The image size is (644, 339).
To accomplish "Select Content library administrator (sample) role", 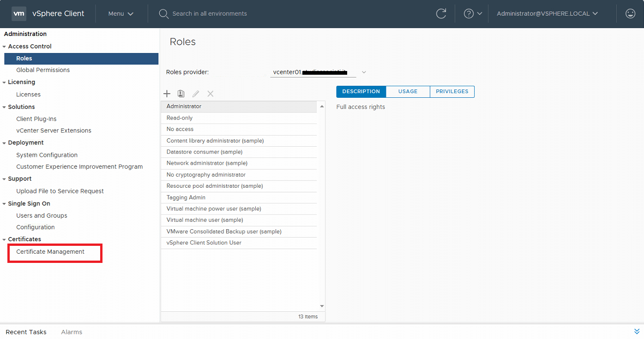I will point(239,141).
